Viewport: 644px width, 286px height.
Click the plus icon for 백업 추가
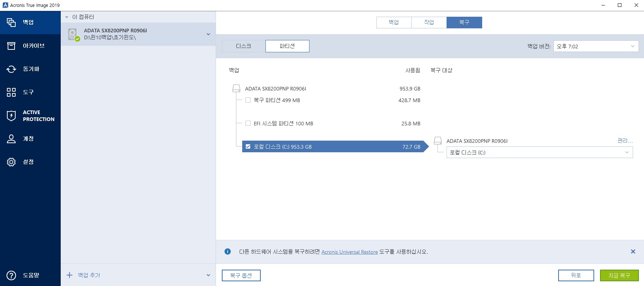69,275
